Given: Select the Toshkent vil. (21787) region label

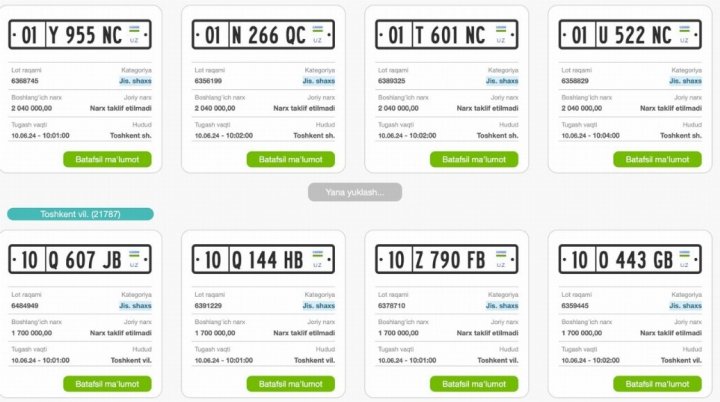Looking at the screenshot, I should (x=80, y=214).
